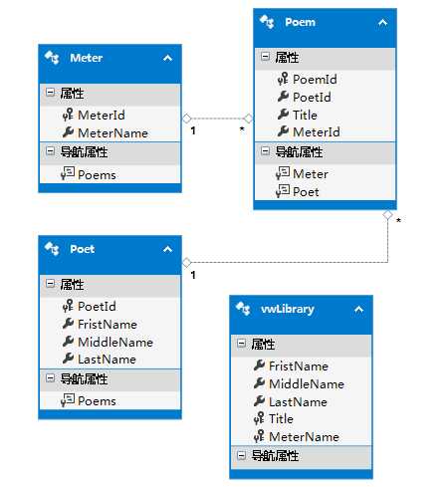Viewport: 448px width, 487px height.
Task: Toggle the Meter 属性 section minus box
Action: (x=50, y=92)
